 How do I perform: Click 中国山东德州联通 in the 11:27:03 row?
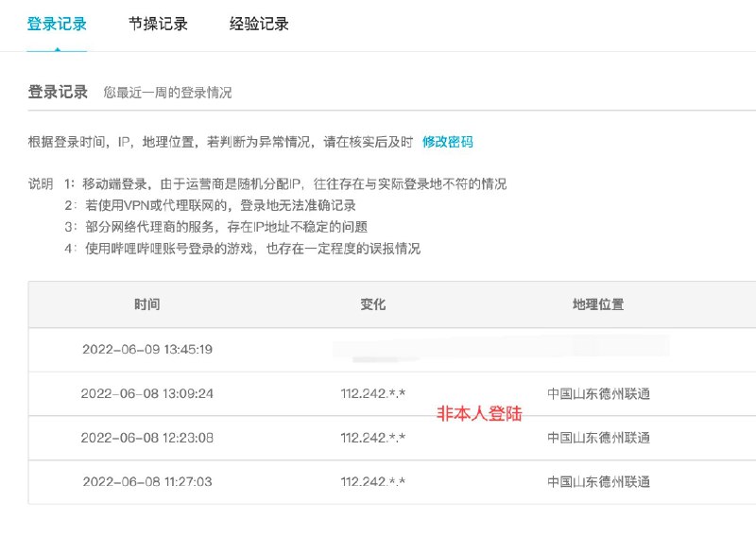coord(598,481)
